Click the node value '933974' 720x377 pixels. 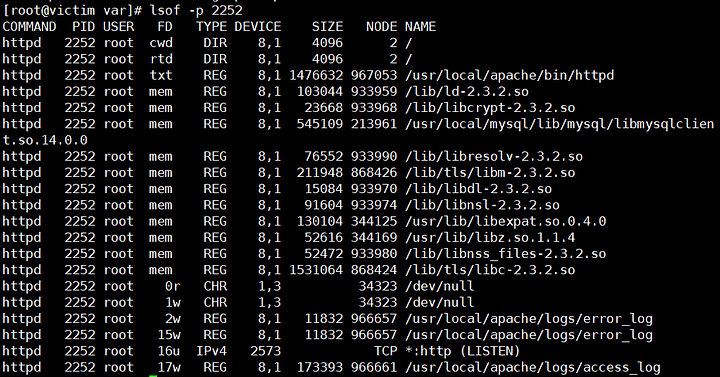click(374, 205)
